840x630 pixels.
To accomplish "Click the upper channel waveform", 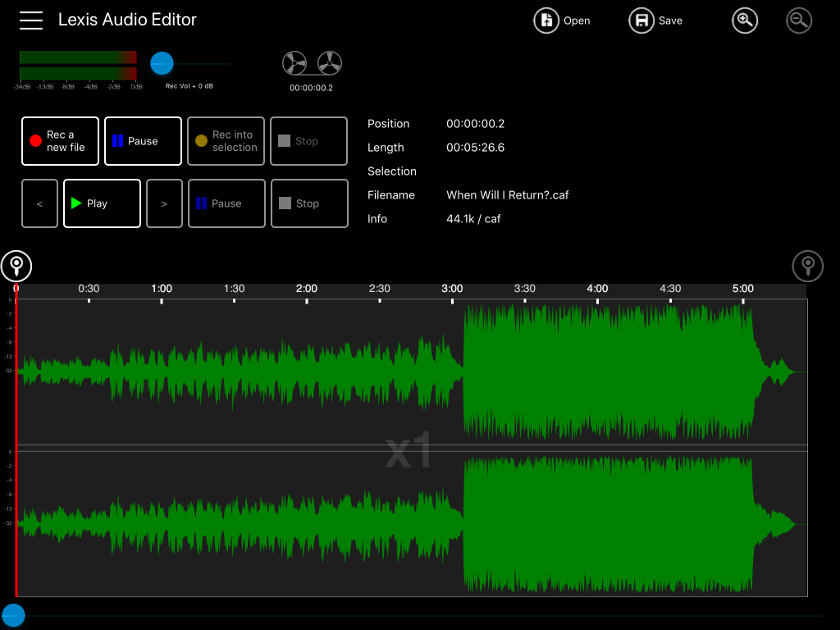I will coord(412,372).
